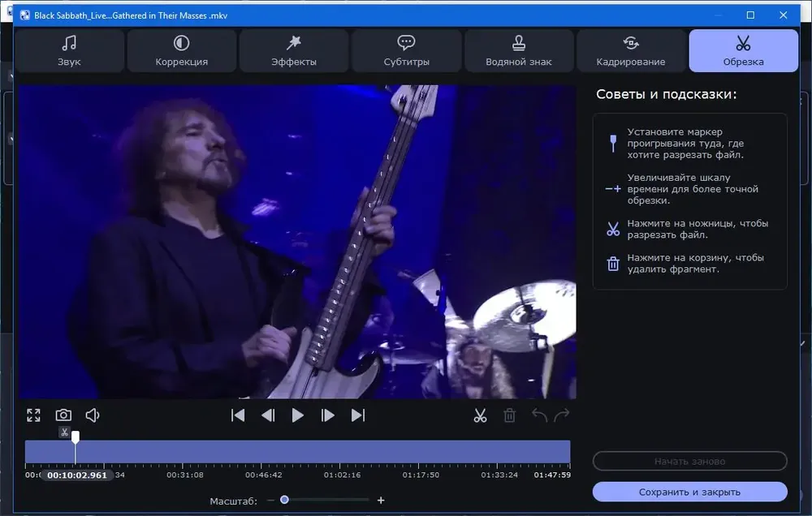Open the Эффекты tab
This screenshot has width=812, height=516.
point(294,51)
